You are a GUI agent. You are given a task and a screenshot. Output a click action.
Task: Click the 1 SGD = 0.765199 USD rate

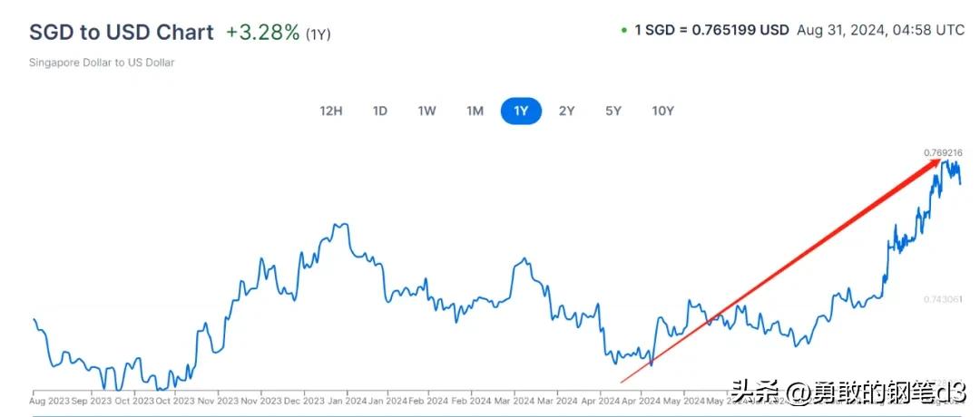pyautogui.click(x=711, y=30)
